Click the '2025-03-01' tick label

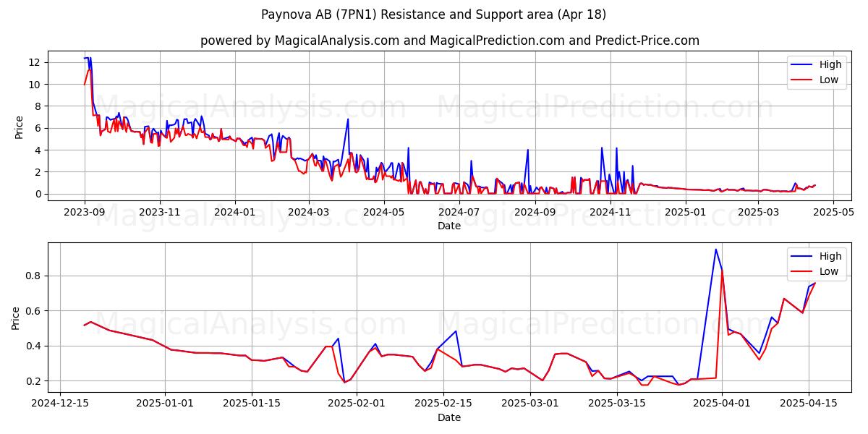(530, 404)
